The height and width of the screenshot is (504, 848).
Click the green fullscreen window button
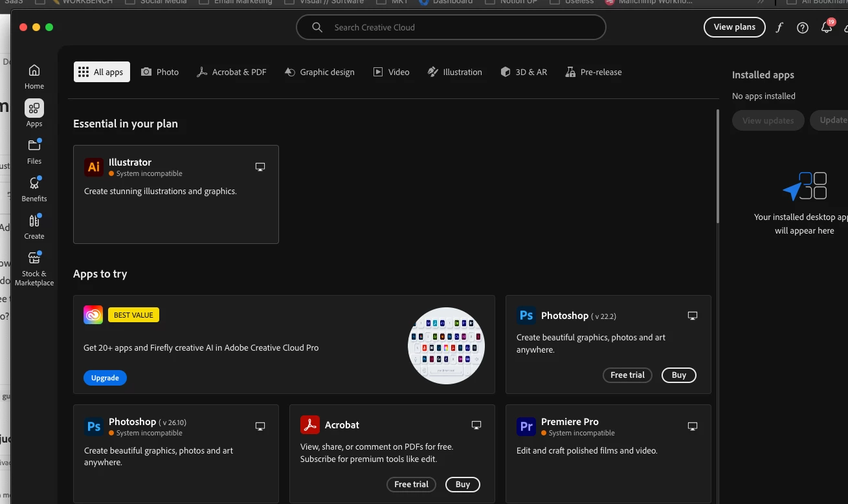pyautogui.click(x=49, y=27)
